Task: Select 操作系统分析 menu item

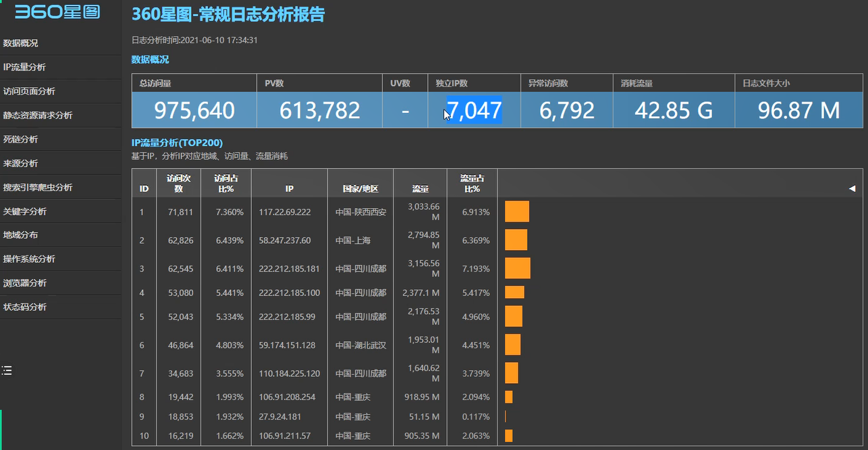Action: tap(29, 259)
